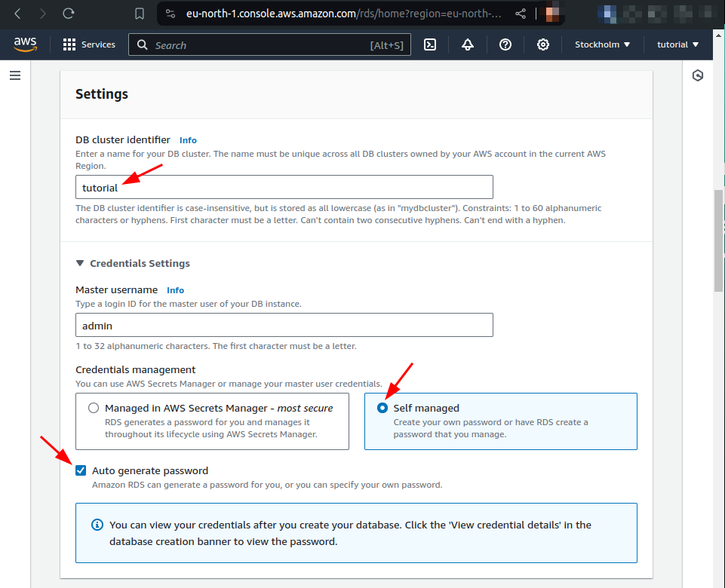
Task: Open the AWS help panel
Action: click(x=505, y=44)
